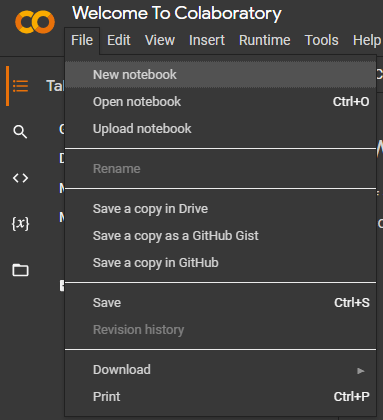The height and width of the screenshot is (420, 383).
Task: Open the View menu
Action: [x=160, y=40]
